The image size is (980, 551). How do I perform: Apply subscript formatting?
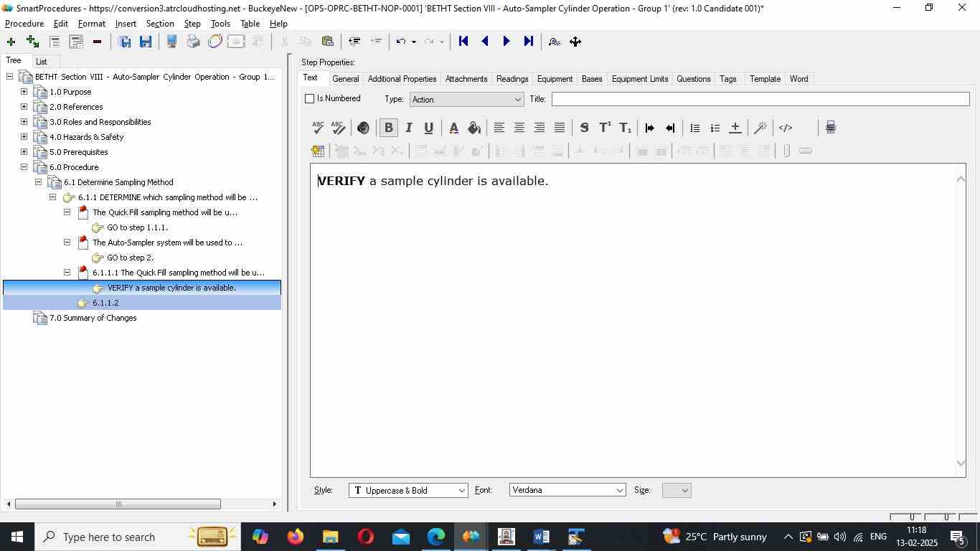click(625, 128)
